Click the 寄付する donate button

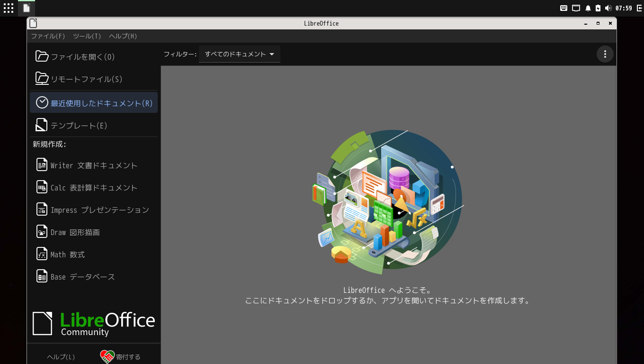pos(121,356)
